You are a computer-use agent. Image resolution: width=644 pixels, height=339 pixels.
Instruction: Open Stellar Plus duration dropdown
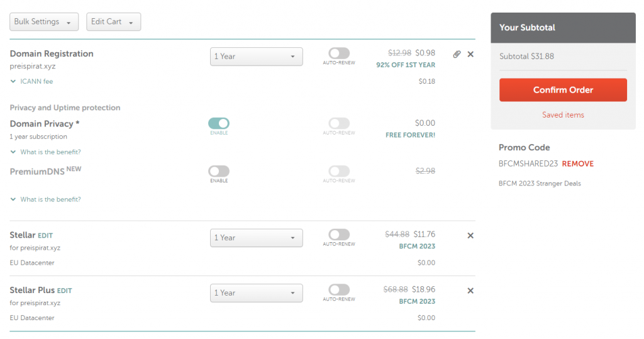tap(256, 293)
